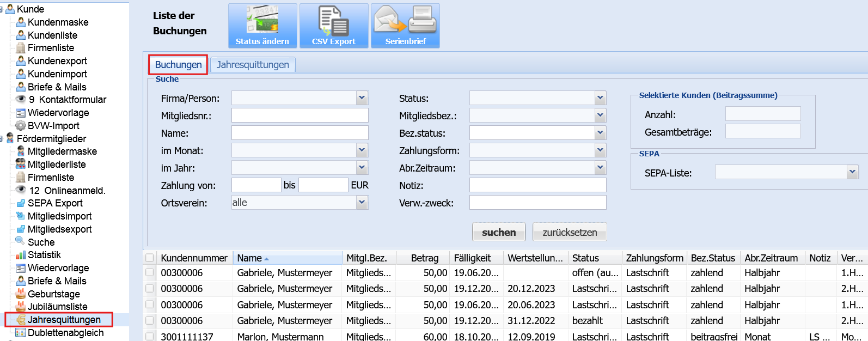868x341 pixels.
Task: Open the im Jahr dropdown
Action: click(x=362, y=168)
